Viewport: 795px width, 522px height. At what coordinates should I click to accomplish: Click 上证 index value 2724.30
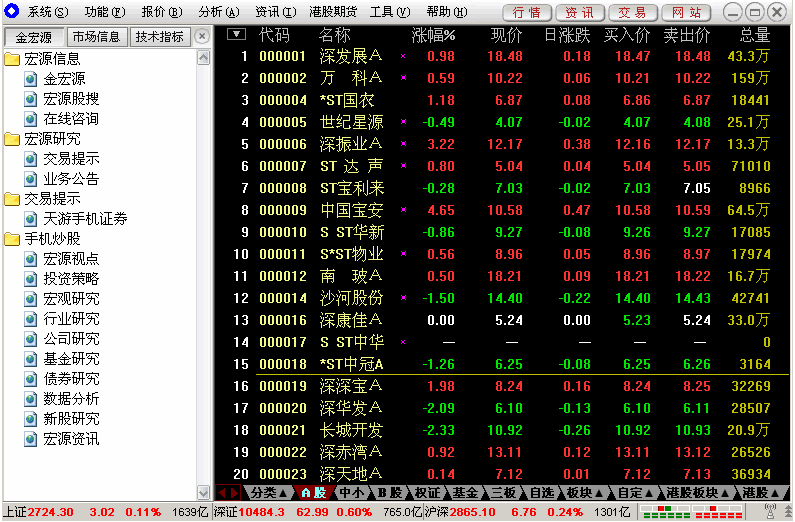[x=50, y=512]
